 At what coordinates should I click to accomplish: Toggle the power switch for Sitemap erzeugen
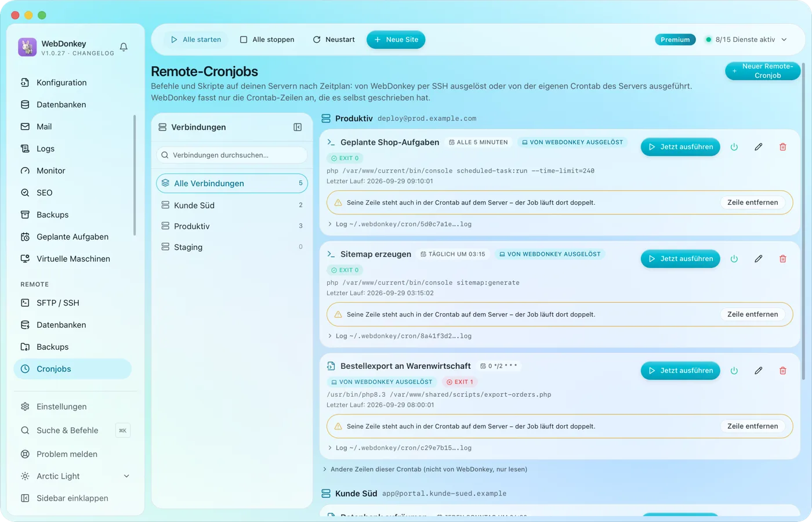[x=734, y=259]
